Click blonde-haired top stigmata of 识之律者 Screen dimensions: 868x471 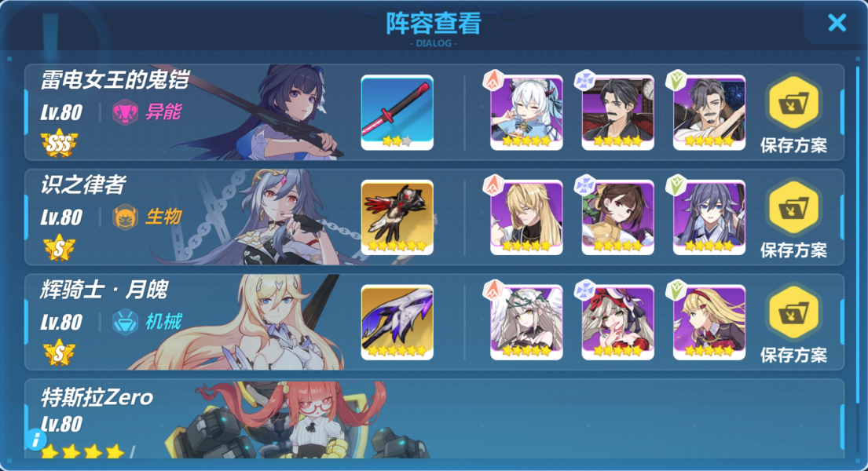point(526,217)
